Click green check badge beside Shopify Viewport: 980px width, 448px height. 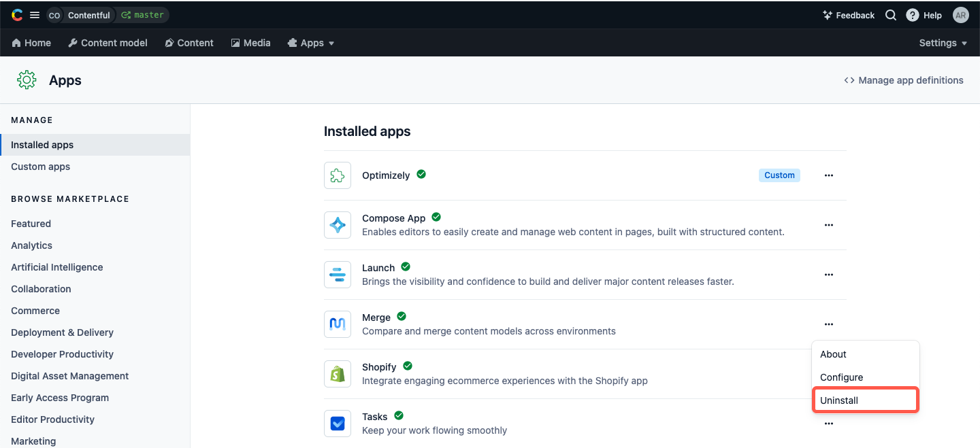[x=408, y=366]
